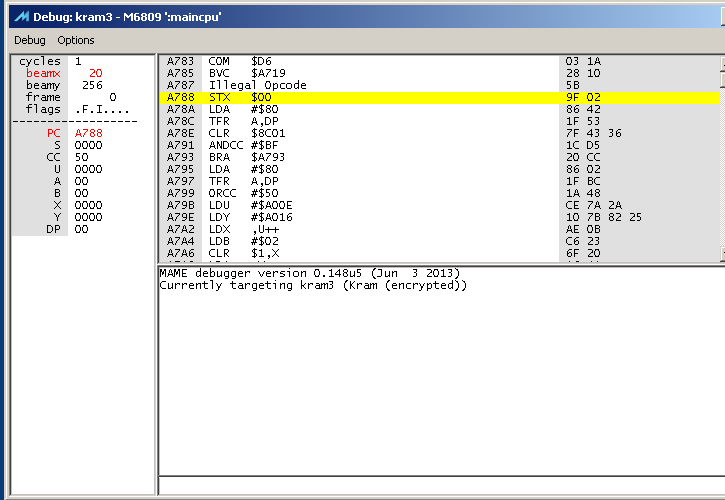The width and height of the screenshot is (725, 500).
Task: Open the Options menu
Action: (x=76, y=40)
